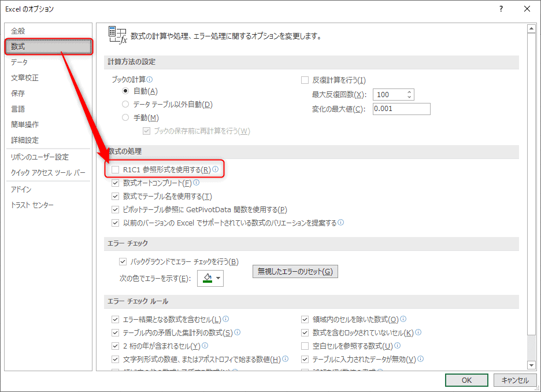The width and height of the screenshot is (541, 392).
Task: Click info icon beside 2 桁の年が含まれるセル
Action: coord(205,345)
